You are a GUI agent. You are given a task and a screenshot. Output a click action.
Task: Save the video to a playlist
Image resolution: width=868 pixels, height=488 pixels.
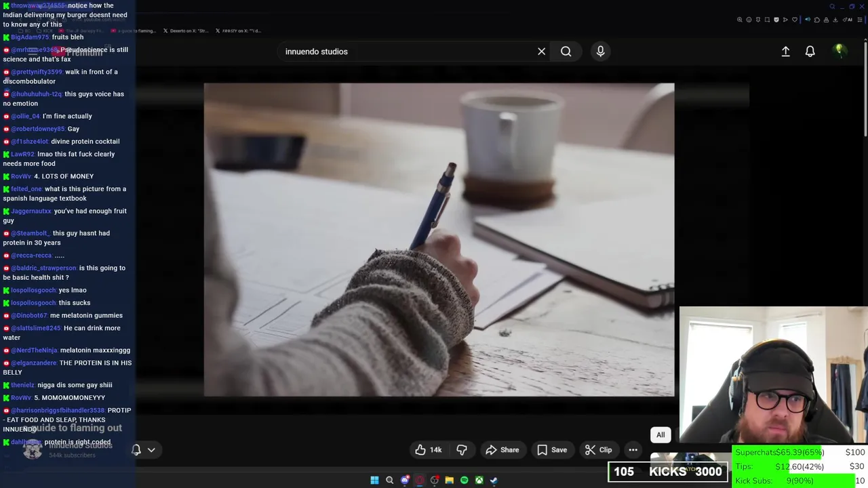[x=552, y=450]
